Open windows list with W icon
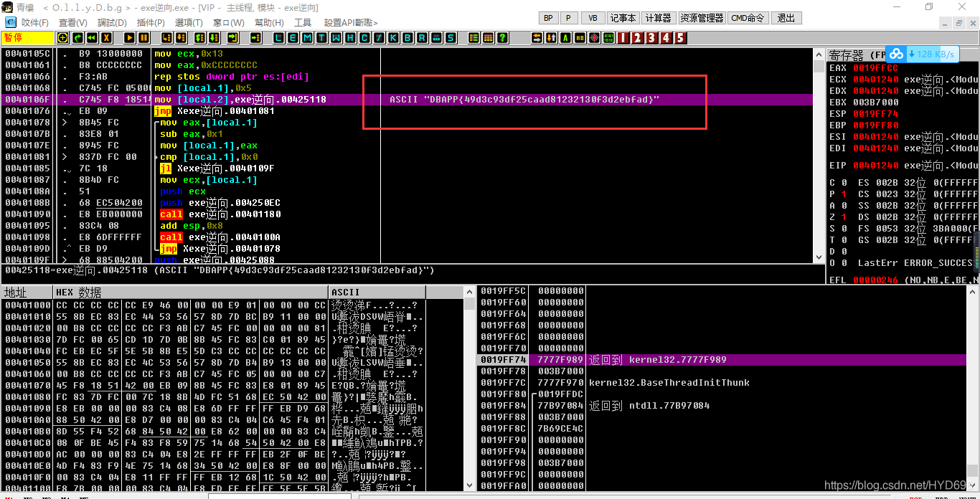Viewport: 980px width, 499px height. [336, 37]
